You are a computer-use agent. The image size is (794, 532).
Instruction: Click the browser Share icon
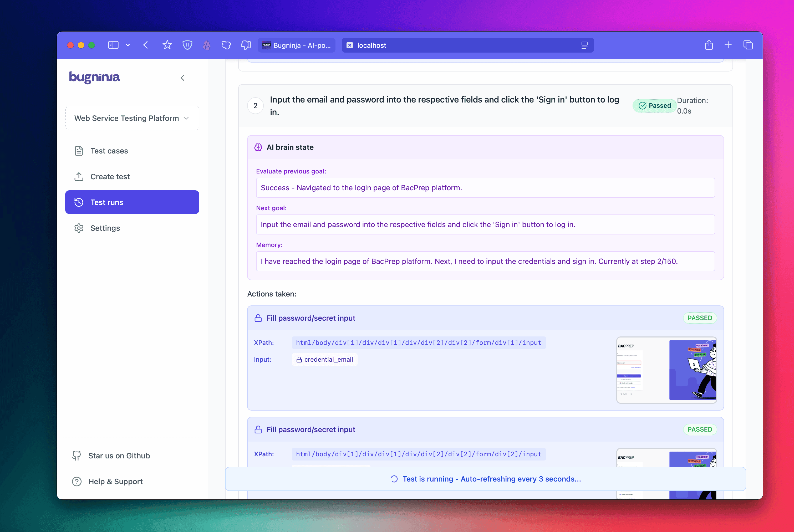pyautogui.click(x=709, y=45)
